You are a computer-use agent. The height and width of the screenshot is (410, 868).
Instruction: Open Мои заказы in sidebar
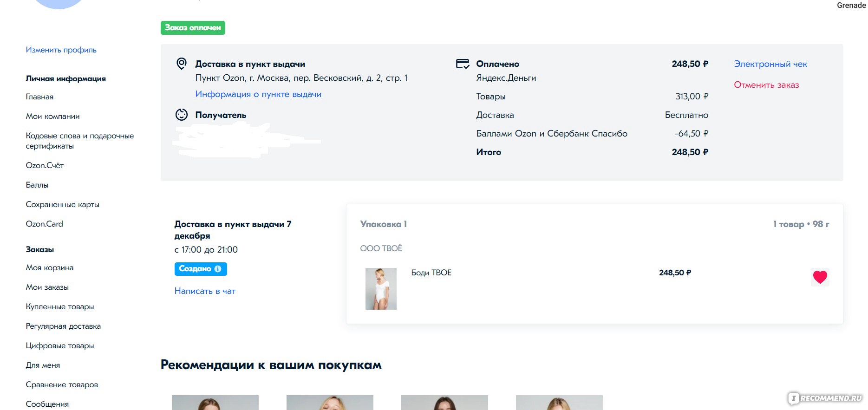[x=47, y=287]
